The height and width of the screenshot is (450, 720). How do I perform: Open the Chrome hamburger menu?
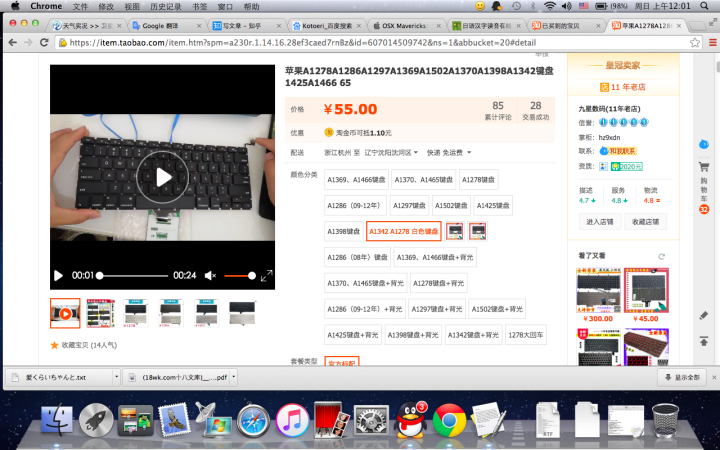point(713,43)
